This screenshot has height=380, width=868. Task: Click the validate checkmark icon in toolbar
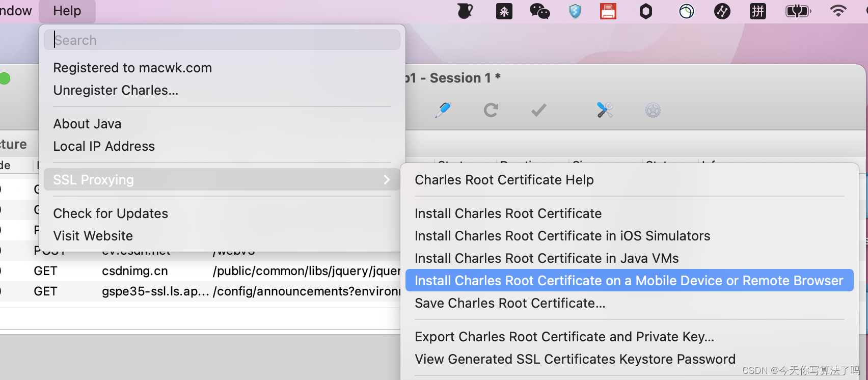[x=539, y=110]
